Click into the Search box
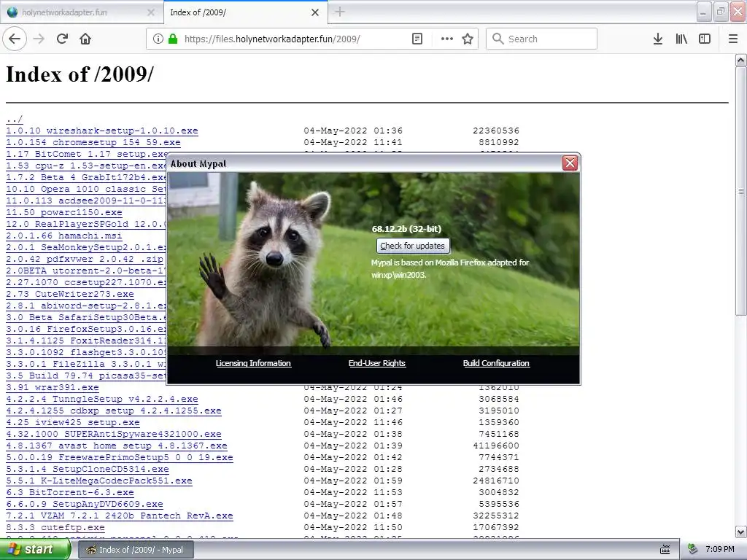This screenshot has height=560, width=747. (542, 39)
